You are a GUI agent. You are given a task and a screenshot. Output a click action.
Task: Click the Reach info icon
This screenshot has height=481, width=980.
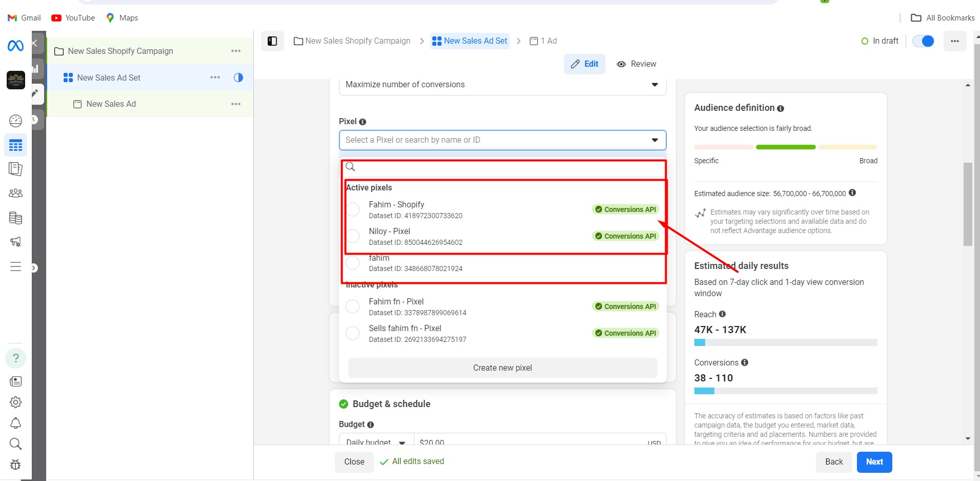723,314
